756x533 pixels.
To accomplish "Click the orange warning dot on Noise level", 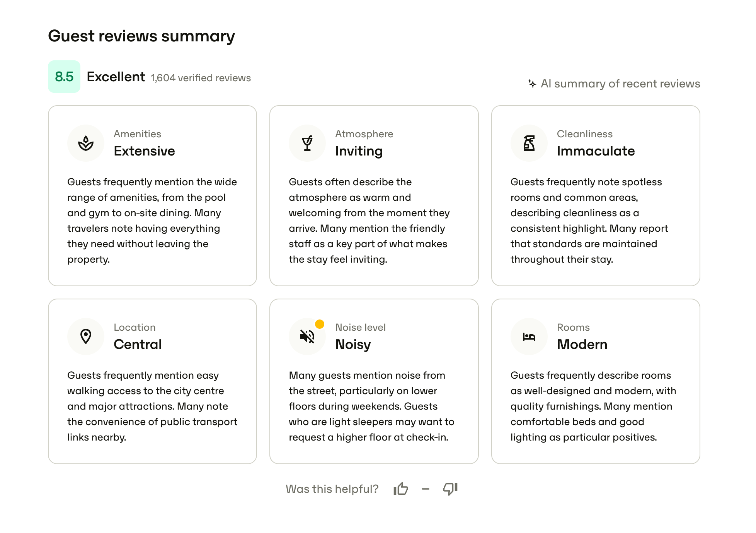I will 320,324.
